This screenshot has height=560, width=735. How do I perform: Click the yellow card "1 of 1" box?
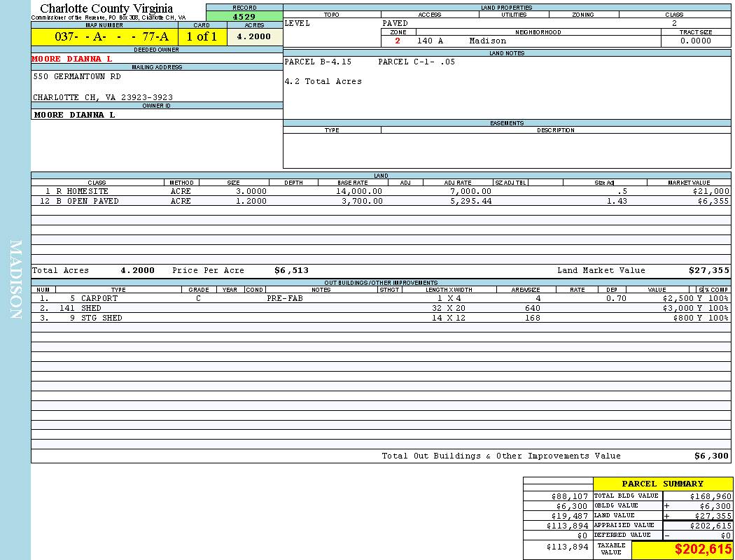[x=202, y=37]
